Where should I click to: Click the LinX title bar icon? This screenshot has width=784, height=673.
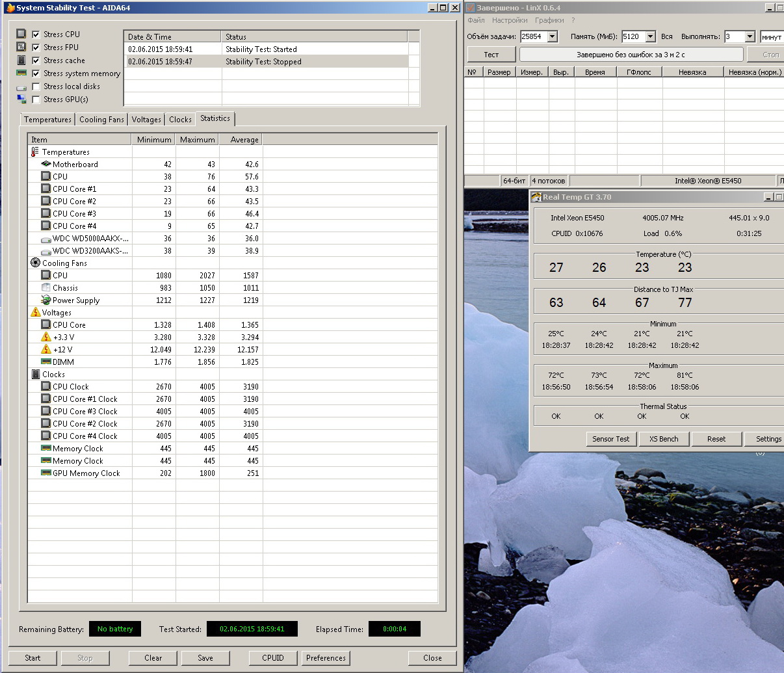click(x=471, y=8)
